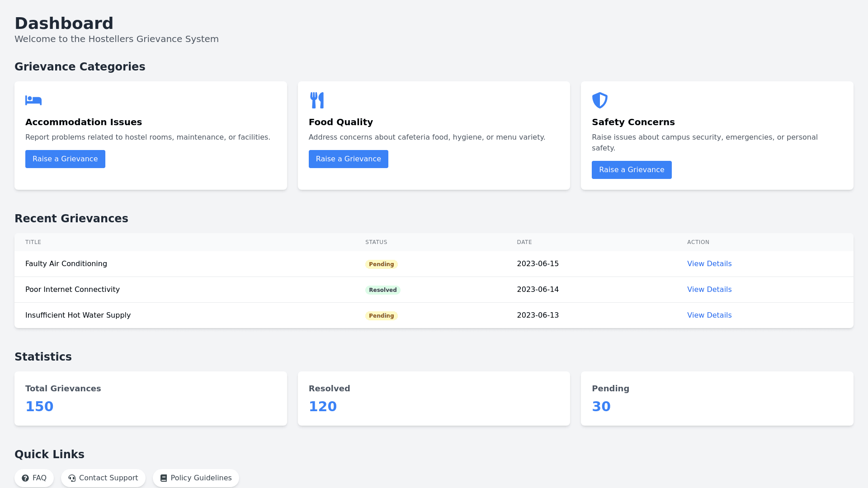Click the question mark FAQ icon
This screenshot has width=868, height=488.
pos(25,478)
